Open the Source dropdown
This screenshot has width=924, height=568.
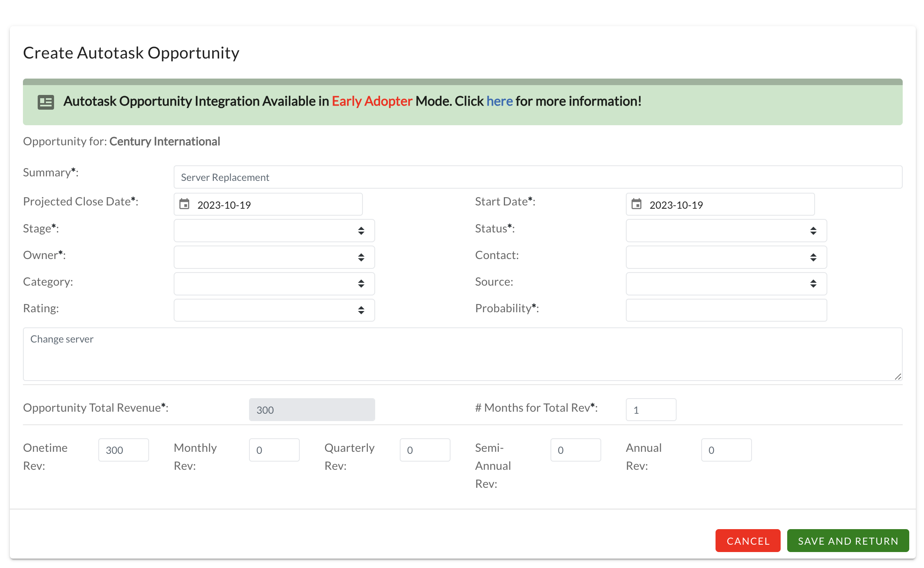tap(726, 284)
